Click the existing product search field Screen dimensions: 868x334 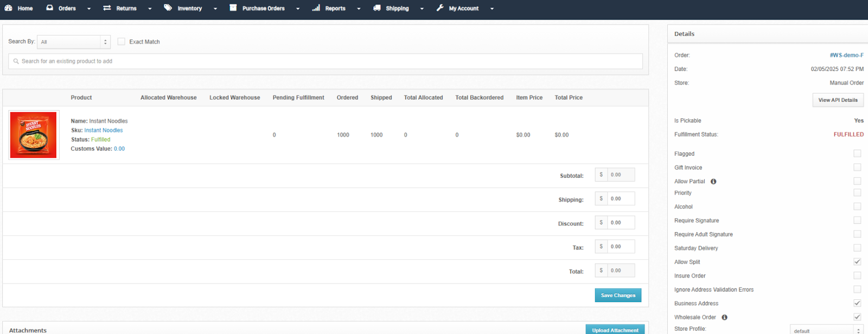click(x=325, y=61)
